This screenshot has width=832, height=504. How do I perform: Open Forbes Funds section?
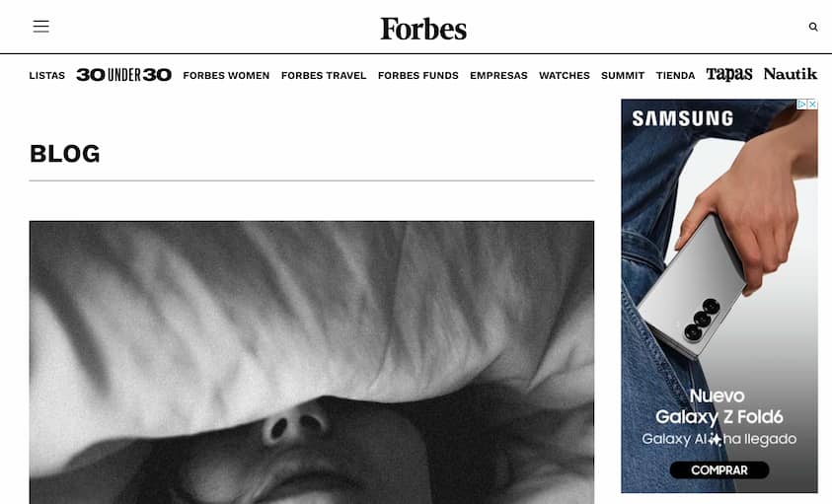(x=418, y=75)
